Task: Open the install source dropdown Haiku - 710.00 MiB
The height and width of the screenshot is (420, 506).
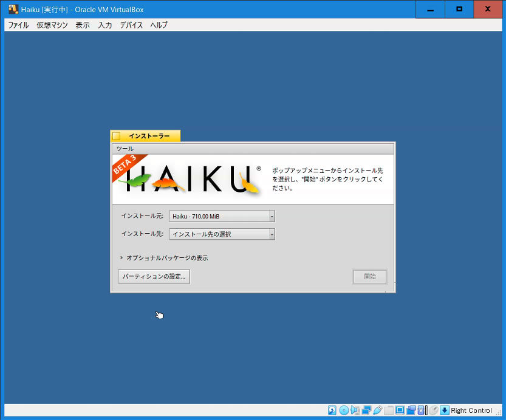Action: pos(222,216)
